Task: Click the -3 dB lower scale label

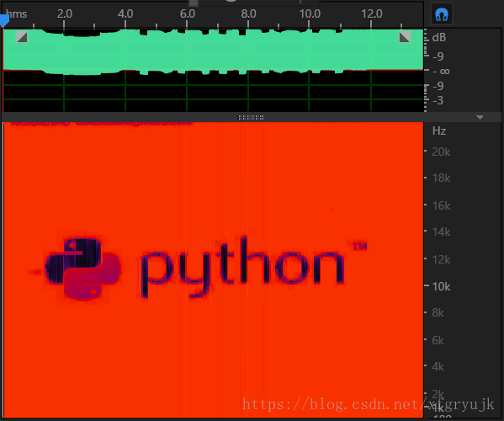Action: [x=438, y=101]
